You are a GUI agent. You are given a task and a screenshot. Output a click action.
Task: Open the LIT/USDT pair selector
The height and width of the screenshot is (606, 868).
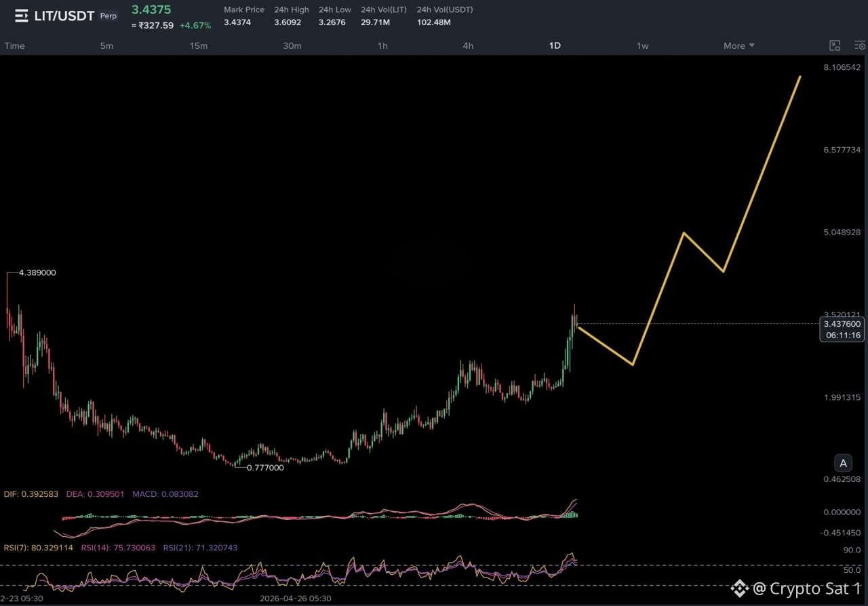click(64, 16)
